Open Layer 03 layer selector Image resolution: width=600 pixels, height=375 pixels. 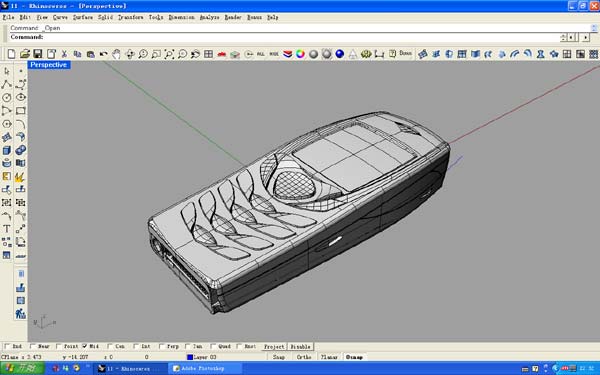203,357
